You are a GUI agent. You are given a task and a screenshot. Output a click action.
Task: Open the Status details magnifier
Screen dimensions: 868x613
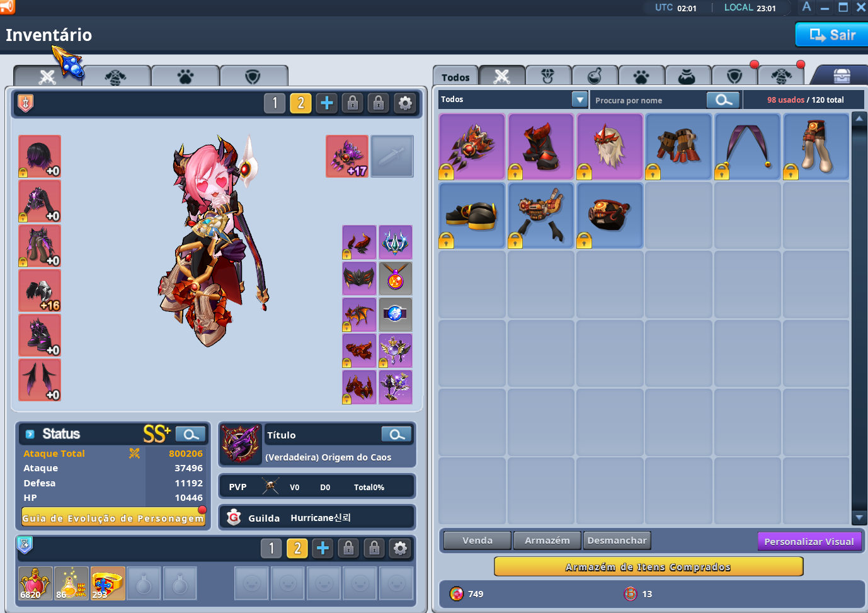tap(190, 434)
